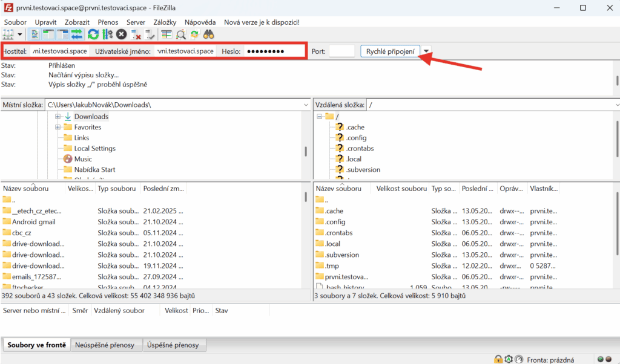The height and width of the screenshot is (364, 620).
Task: Sort local files by Typ souboru column
Action: (x=117, y=189)
